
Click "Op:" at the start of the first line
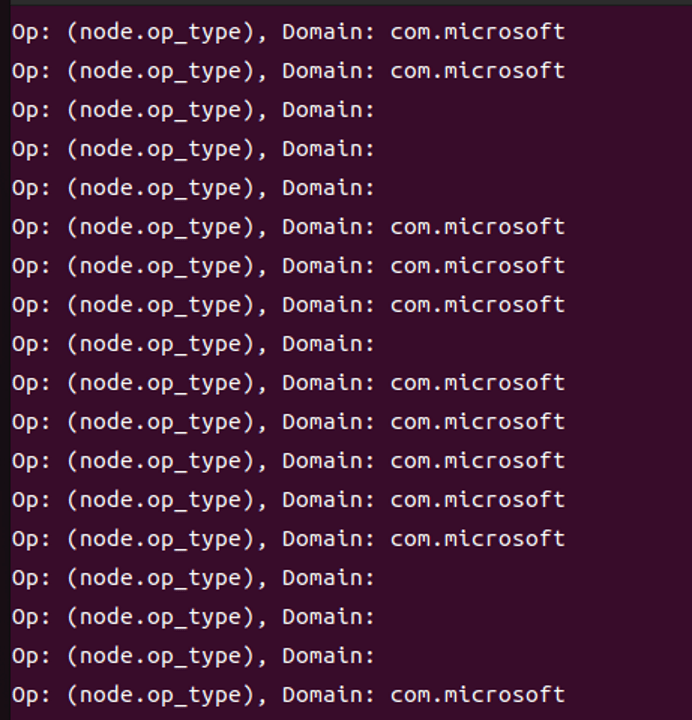pyautogui.click(x=30, y=32)
